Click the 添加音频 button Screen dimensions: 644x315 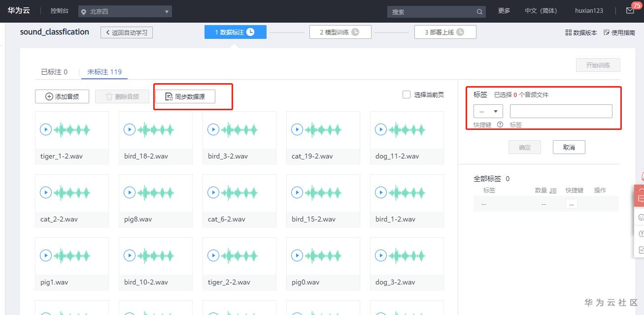62,96
